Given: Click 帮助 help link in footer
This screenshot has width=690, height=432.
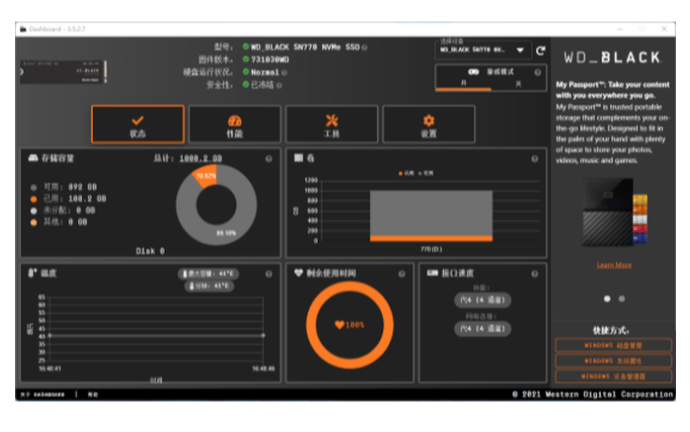Looking at the screenshot, I should (92, 395).
